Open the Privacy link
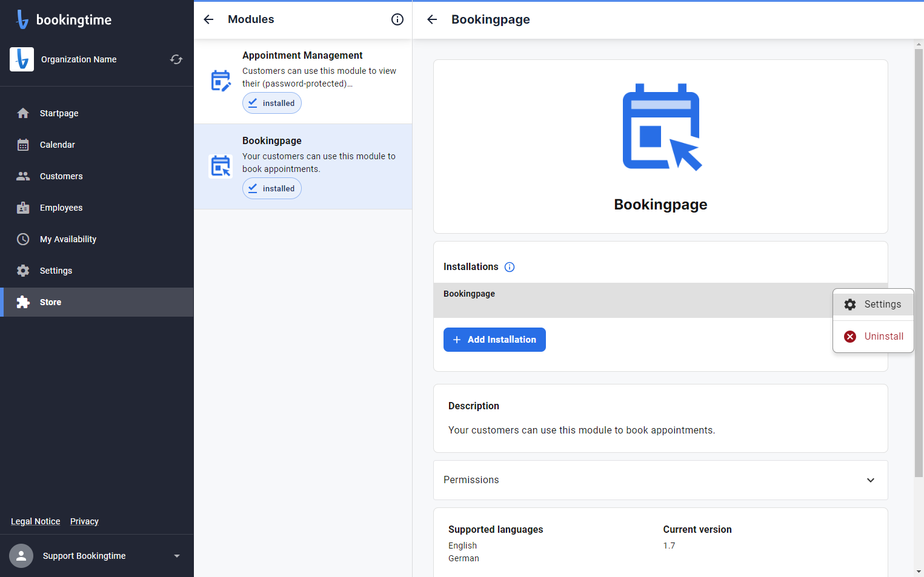924x577 pixels. (84, 521)
